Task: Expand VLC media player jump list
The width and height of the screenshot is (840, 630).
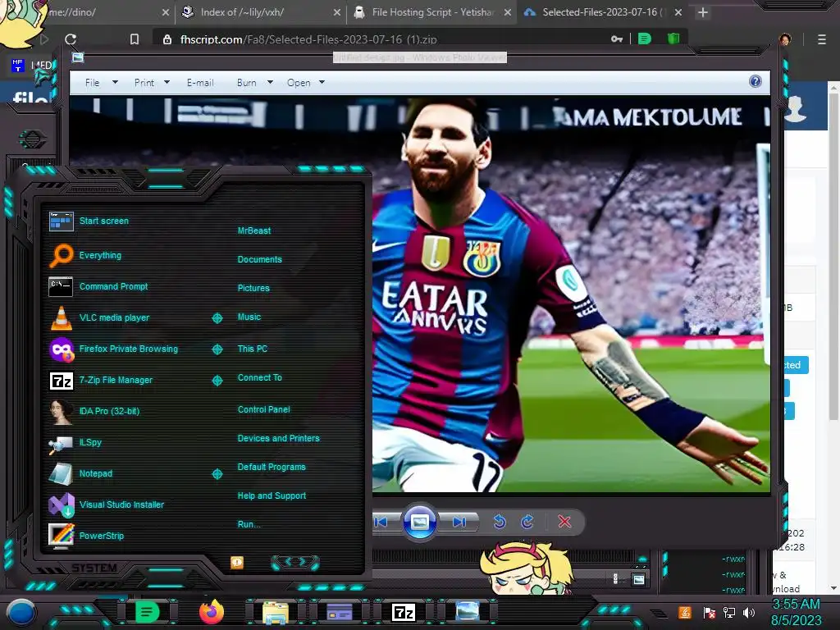Action: (217, 318)
